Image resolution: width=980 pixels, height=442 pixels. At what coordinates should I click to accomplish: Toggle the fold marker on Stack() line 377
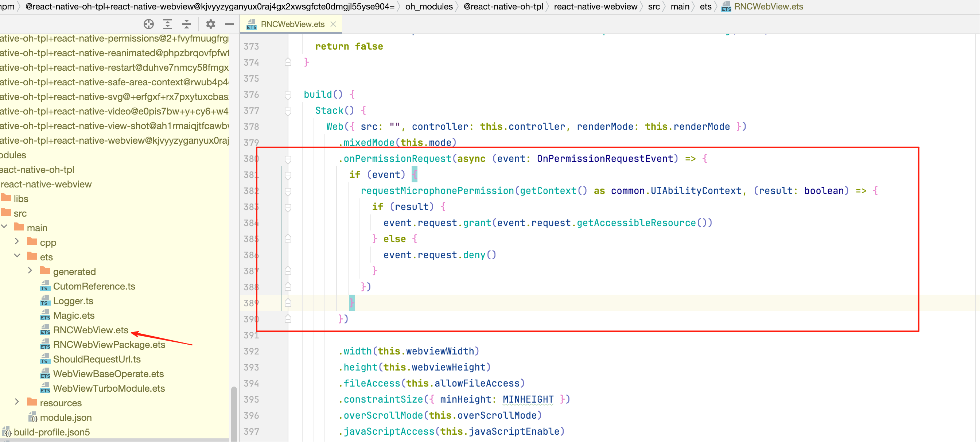tap(288, 111)
